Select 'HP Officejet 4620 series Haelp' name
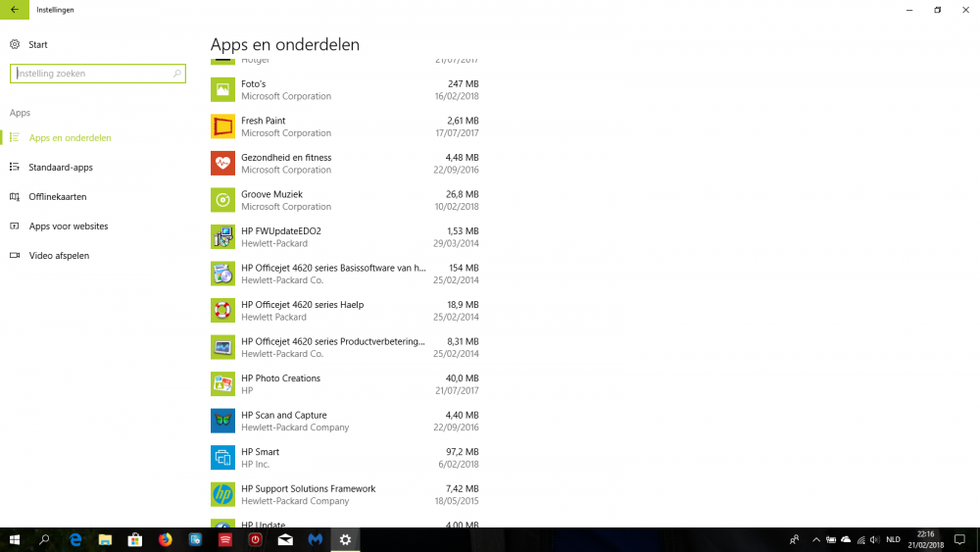This screenshot has width=980, height=552. pyautogui.click(x=303, y=305)
